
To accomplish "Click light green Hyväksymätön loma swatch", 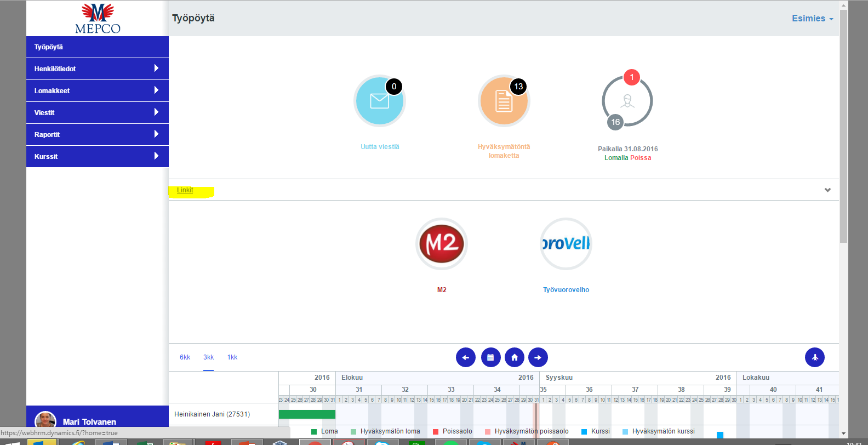I will pyautogui.click(x=353, y=432).
